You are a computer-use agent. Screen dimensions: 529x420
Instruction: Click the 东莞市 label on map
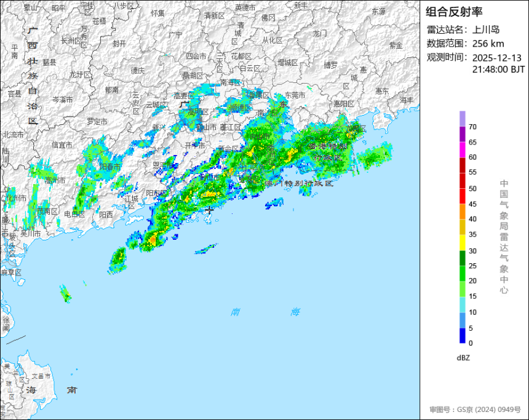(x=295, y=95)
